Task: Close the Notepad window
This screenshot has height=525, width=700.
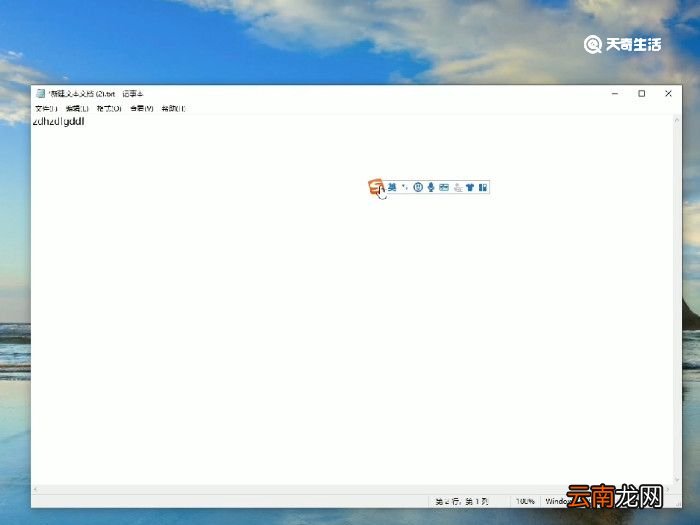Action: (x=668, y=93)
